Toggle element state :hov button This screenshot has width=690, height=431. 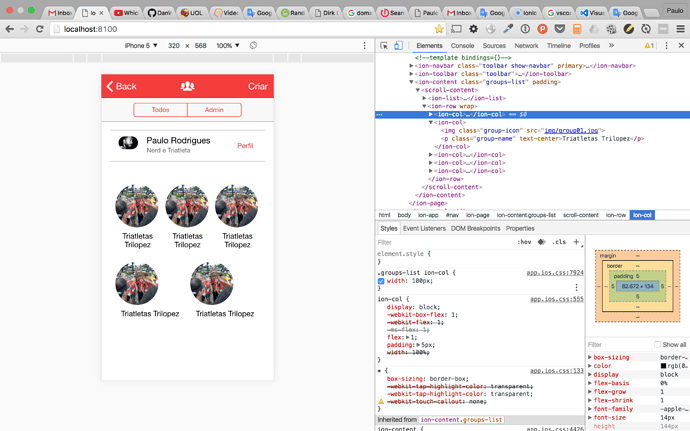pyautogui.click(x=524, y=242)
